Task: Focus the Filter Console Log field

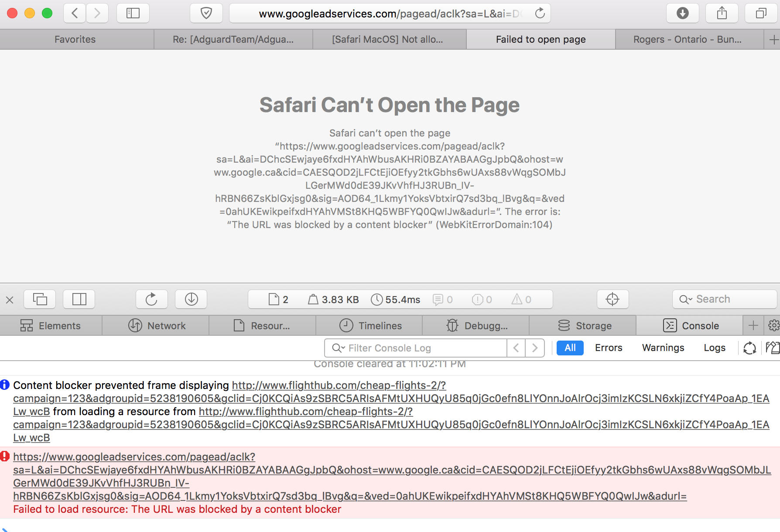Action: [x=416, y=348]
